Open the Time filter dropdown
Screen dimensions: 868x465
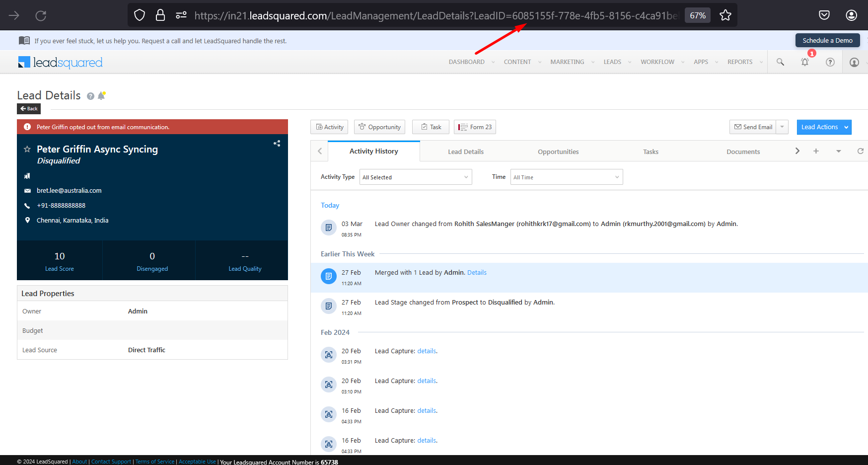tap(566, 177)
